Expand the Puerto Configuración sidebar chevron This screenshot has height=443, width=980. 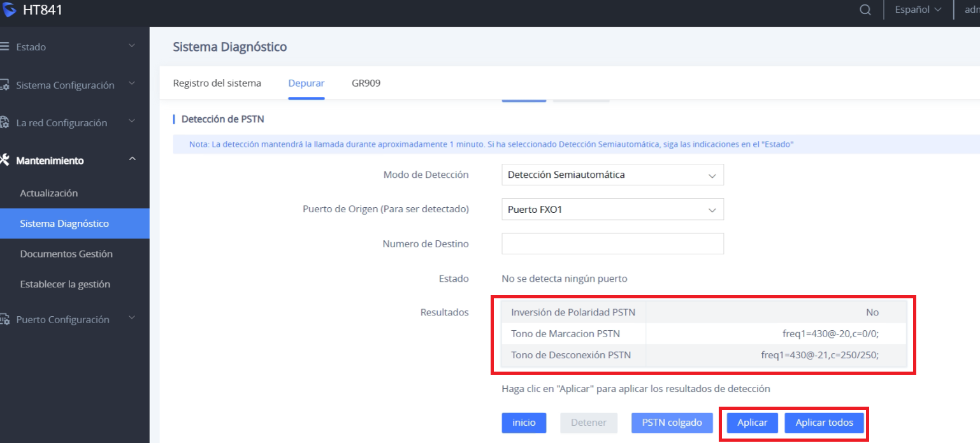click(x=132, y=318)
